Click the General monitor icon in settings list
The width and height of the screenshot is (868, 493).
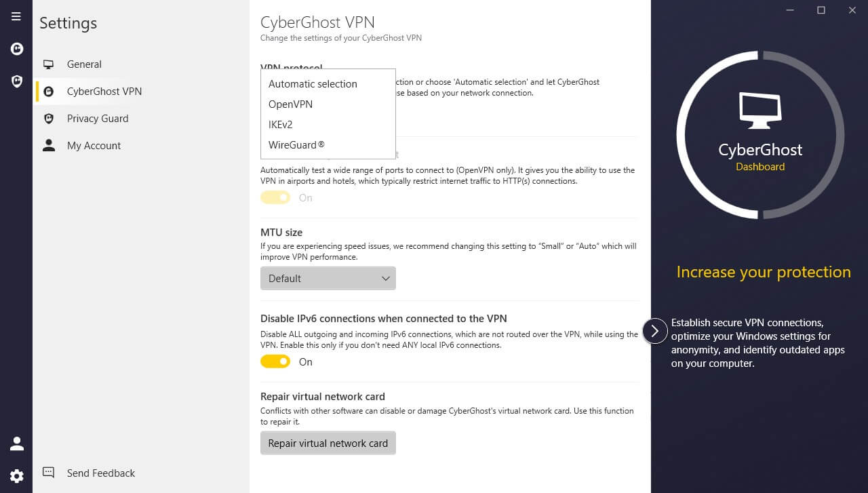(x=47, y=64)
